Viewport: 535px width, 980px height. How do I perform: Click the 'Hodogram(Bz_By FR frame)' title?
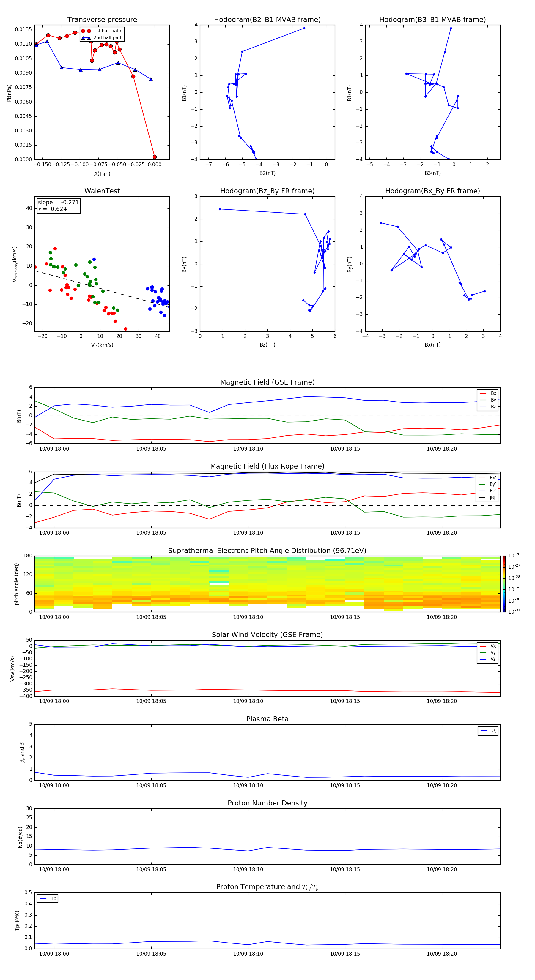pos(267,191)
